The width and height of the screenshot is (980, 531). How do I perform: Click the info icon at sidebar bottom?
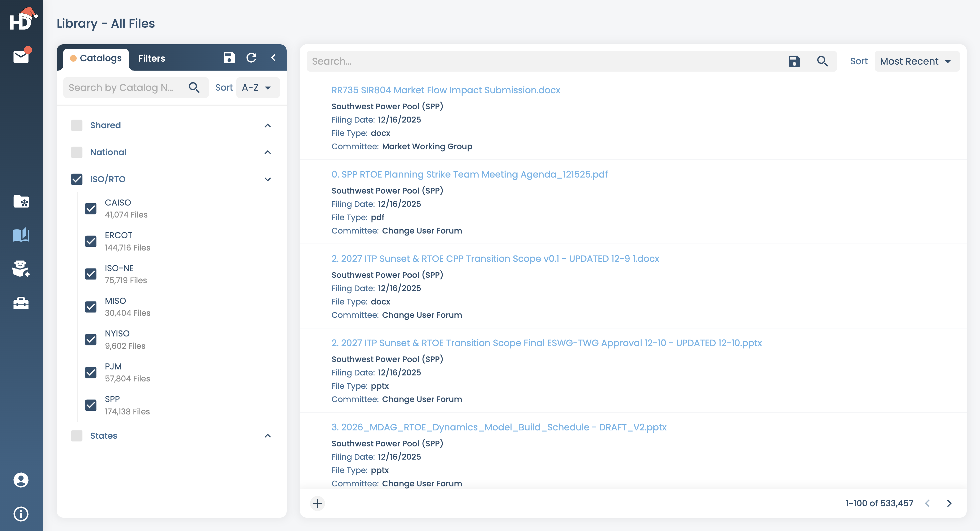click(21, 514)
